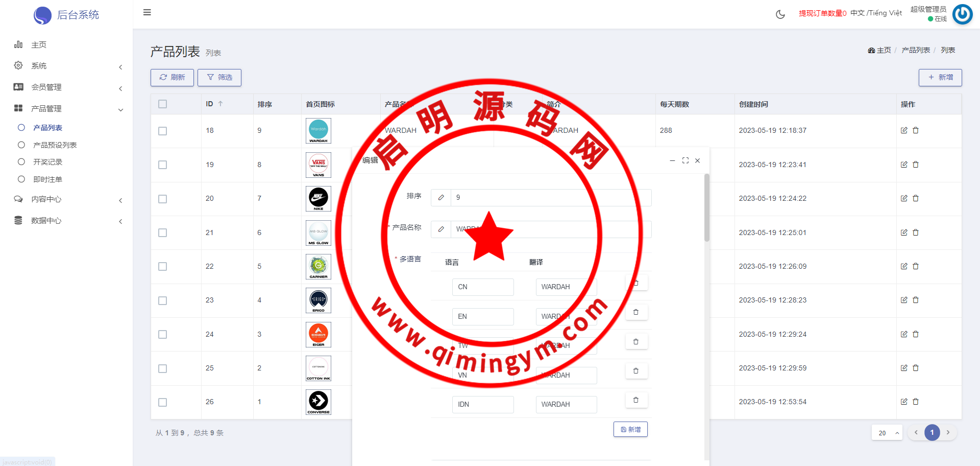Tick checkbox for row ID 24

162,334
